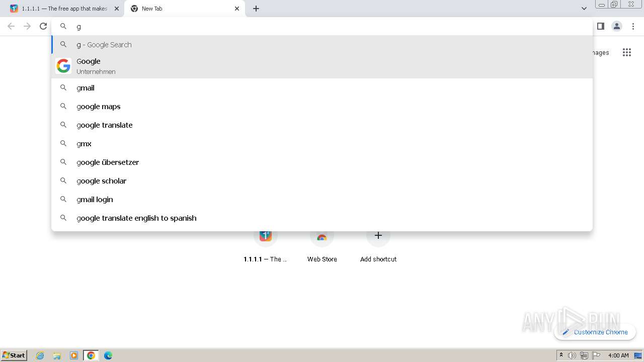Open the tab search dropdown arrow
The image size is (644, 362).
[584, 9]
